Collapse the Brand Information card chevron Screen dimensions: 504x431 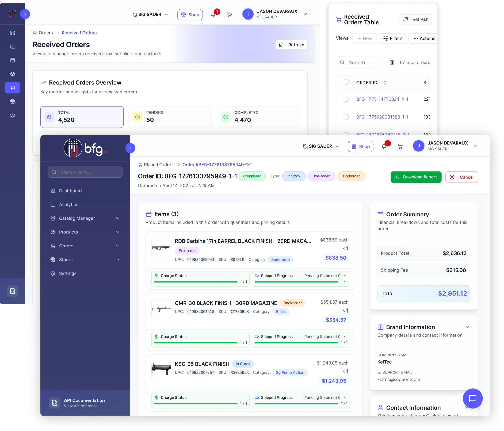(x=467, y=327)
